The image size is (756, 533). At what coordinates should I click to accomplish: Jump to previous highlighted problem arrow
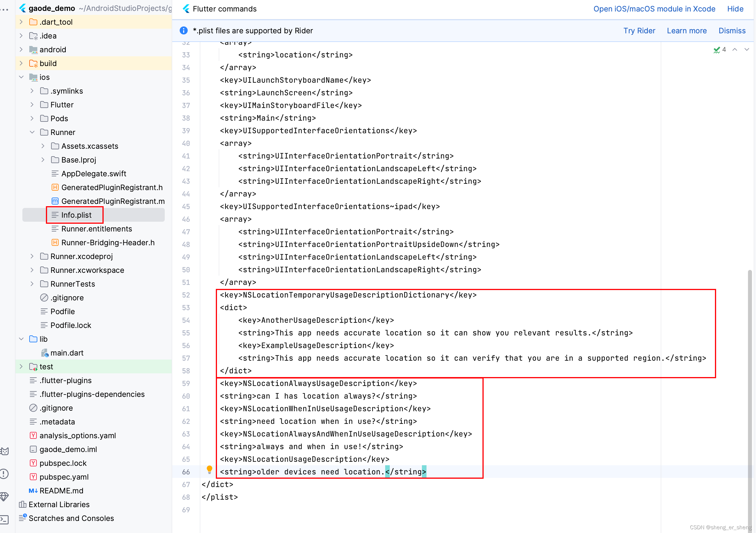click(734, 49)
